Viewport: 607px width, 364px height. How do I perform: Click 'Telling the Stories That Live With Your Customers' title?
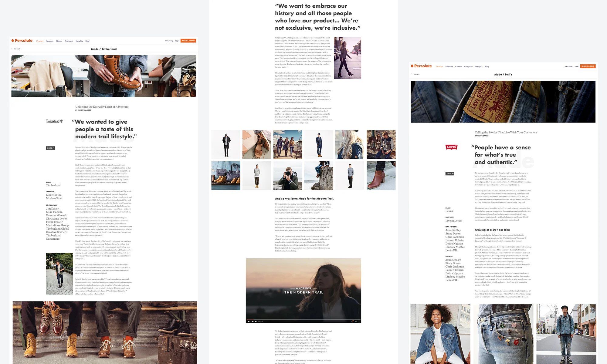(x=506, y=132)
